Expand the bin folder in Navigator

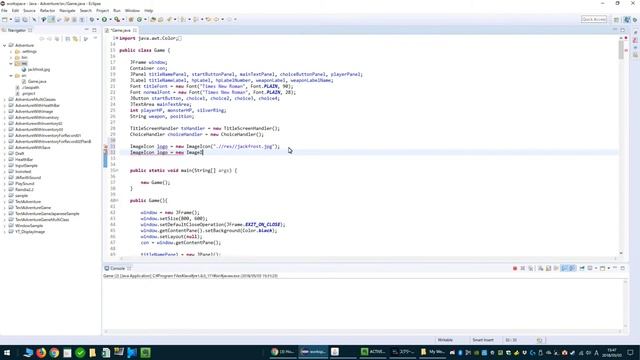(x=11, y=58)
